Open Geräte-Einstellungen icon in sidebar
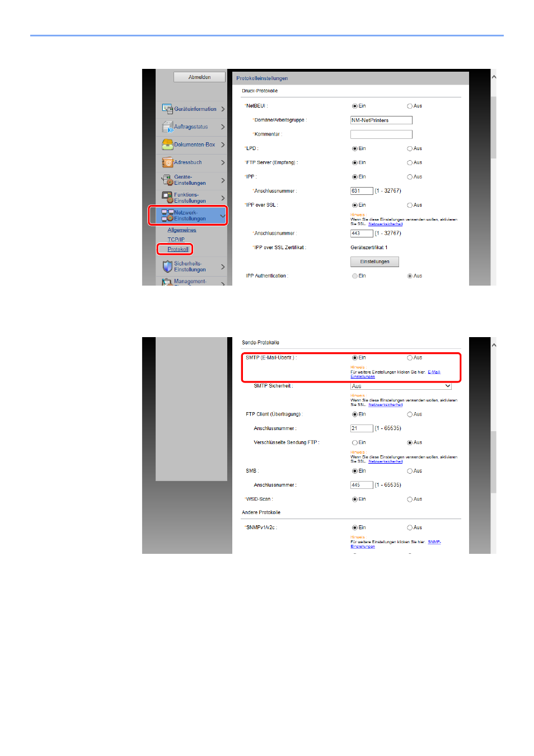Viewport: 534px width, 756px height. (x=167, y=180)
